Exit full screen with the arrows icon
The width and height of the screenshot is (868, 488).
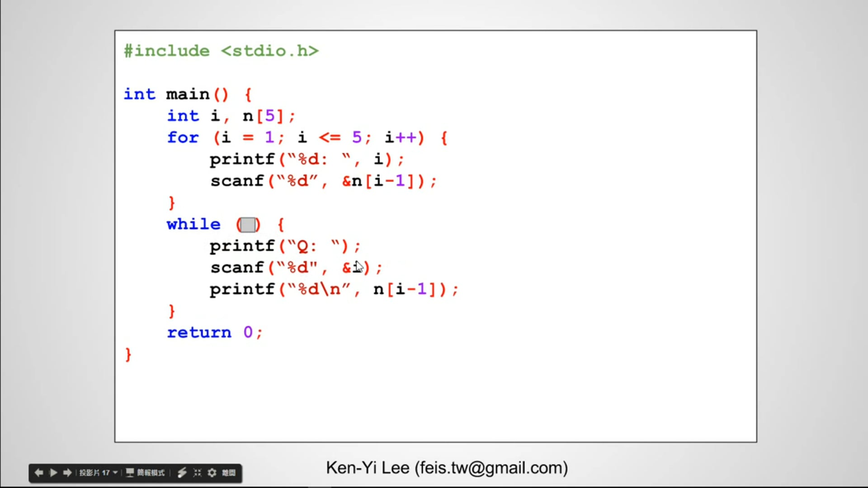click(x=197, y=473)
